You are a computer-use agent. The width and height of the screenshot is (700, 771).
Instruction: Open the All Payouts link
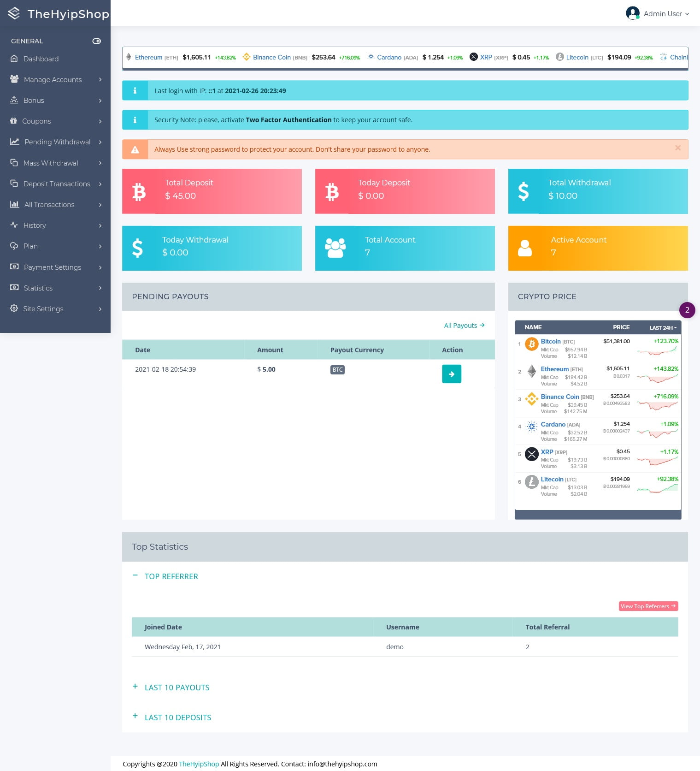pyautogui.click(x=464, y=326)
